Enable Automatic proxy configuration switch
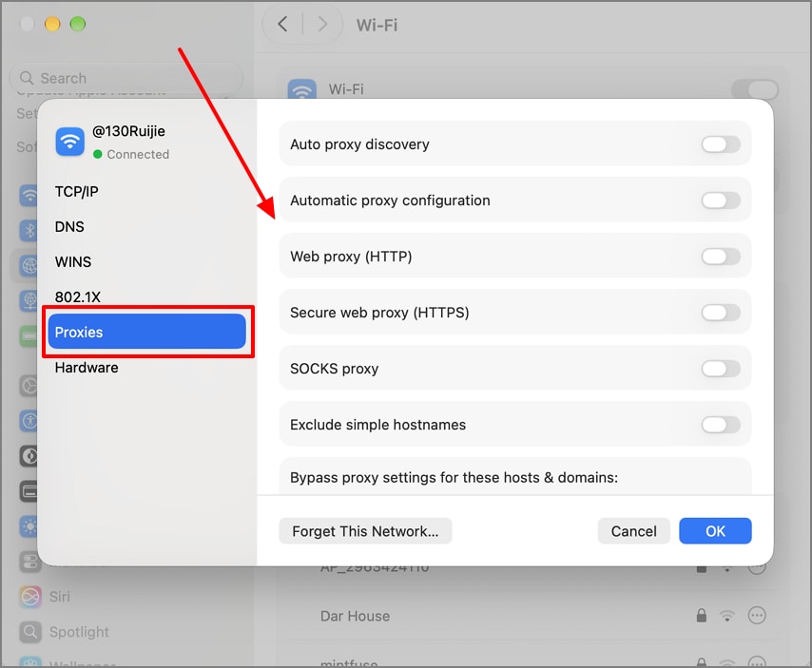 pos(721,200)
